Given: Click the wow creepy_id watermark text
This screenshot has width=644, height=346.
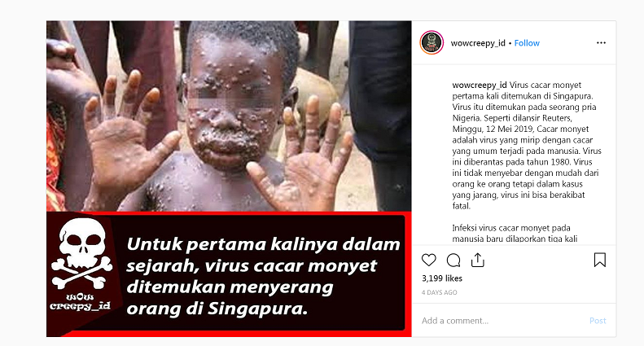Looking at the screenshot, I should coord(80,301).
